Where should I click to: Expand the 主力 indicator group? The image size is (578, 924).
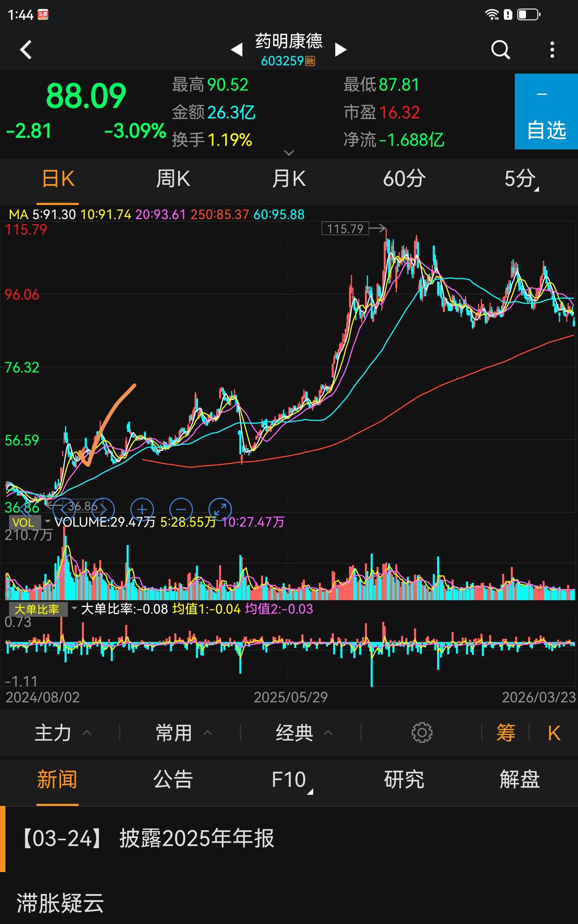(x=63, y=733)
